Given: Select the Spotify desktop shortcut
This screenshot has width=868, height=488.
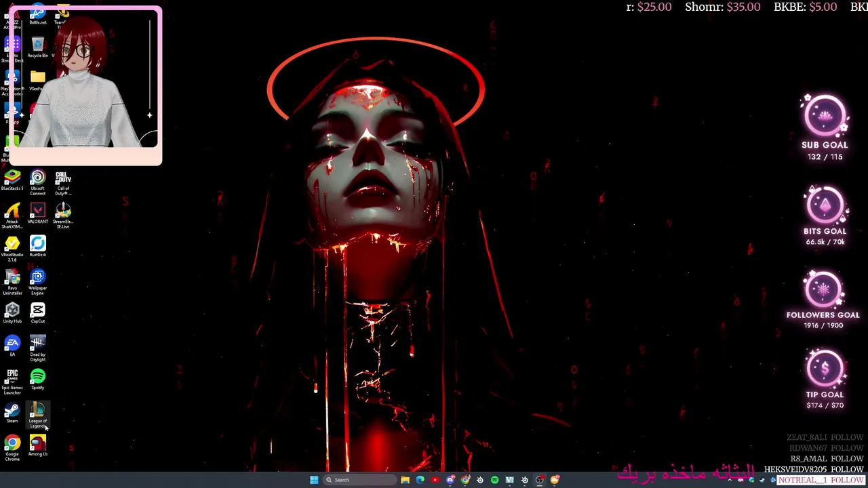Looking at the screenshot, I should 37,380.
